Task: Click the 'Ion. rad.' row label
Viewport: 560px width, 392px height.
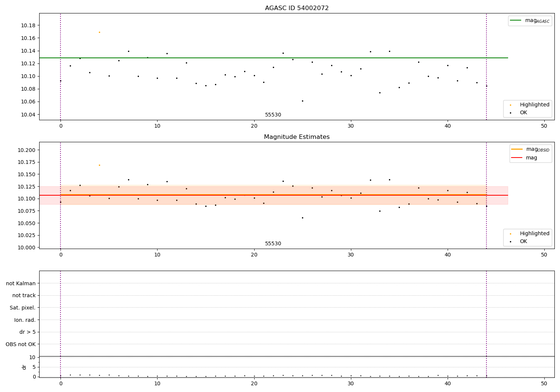Action: click(25, 320)
